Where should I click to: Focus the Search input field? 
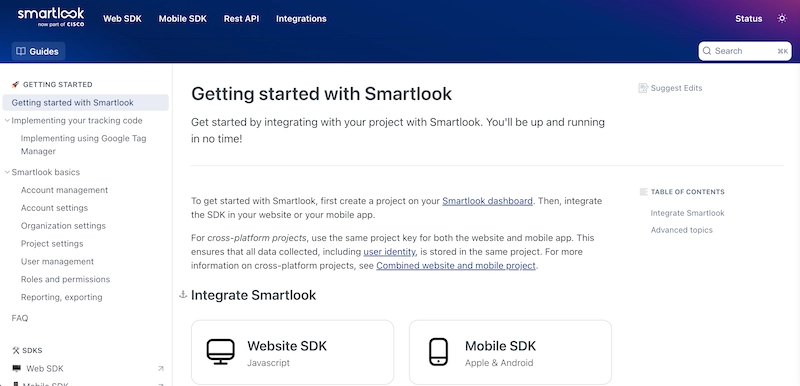[745, 51]
